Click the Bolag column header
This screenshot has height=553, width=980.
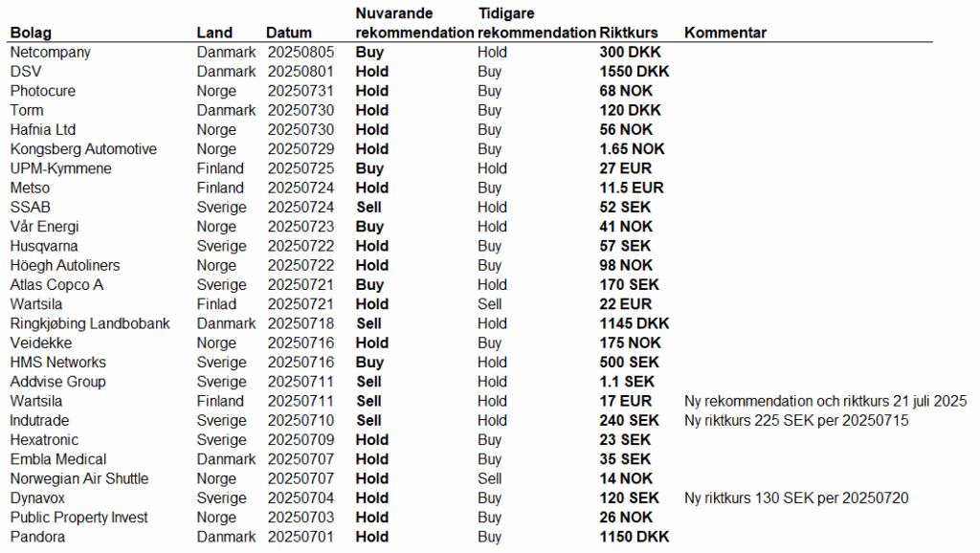point(30,33)
